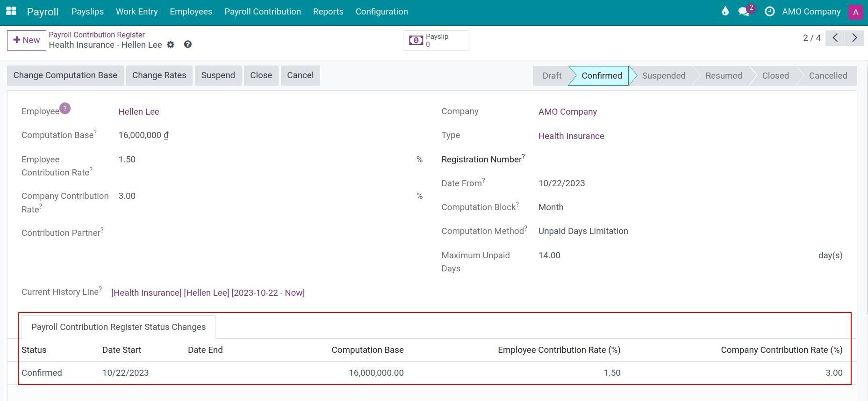Screen dimensions: 868x401
Task: Sort by Date Start column header
Action: tap(122, 350)
